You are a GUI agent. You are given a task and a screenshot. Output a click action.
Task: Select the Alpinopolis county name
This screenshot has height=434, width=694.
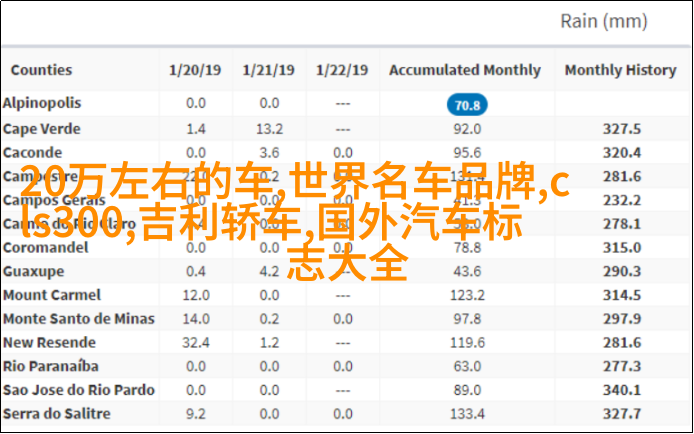coord(42,103)
